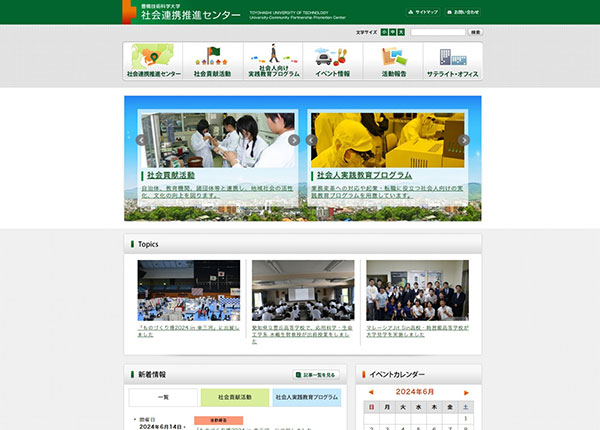Viewport: 600px width, 430px height.
Task: Click the orange 活動報告 tag on news item
Action: 218,420
